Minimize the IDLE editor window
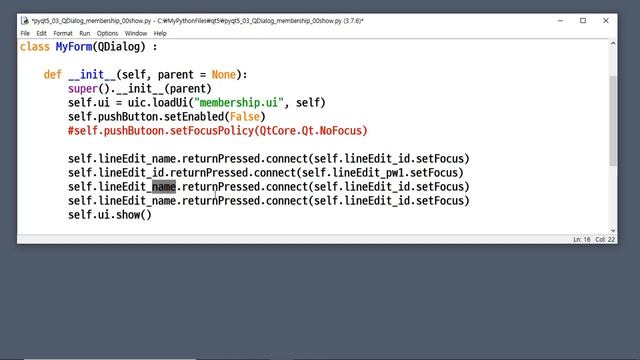Image resolution: width=640 pixels, height=360 pixels. point(560,20)
